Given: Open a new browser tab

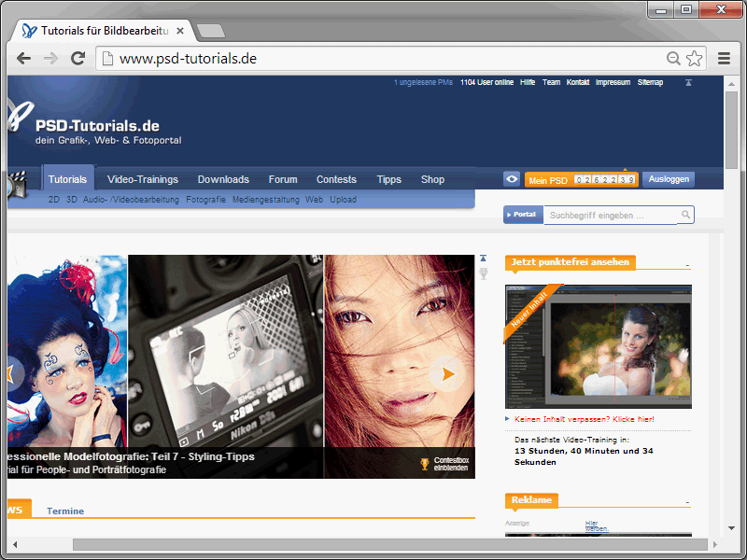Looking at the screenshot, I should click(211, 31).
